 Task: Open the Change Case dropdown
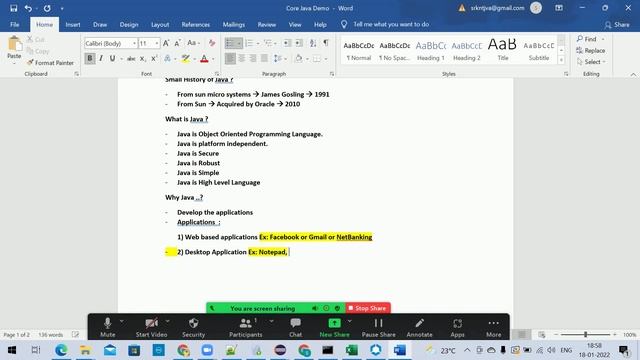tap(193, 43)
